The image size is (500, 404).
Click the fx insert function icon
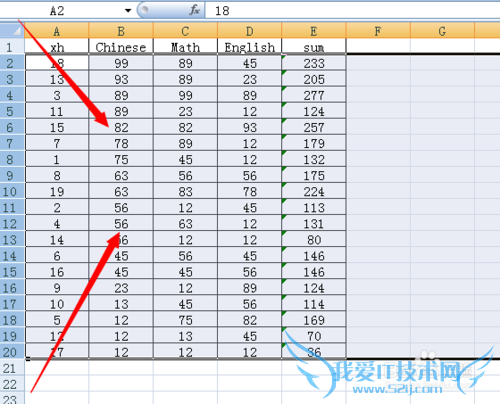click(x=194, y=10)
